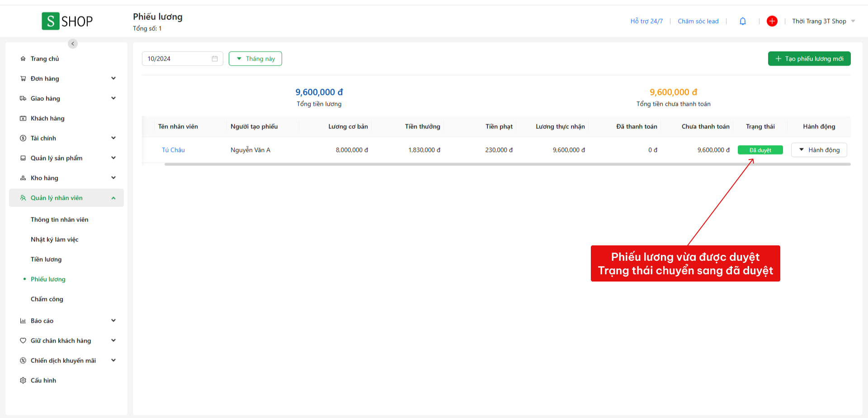Open the notifications bell
This screenshot has width=868, height=418.
(x=743, y=21)
